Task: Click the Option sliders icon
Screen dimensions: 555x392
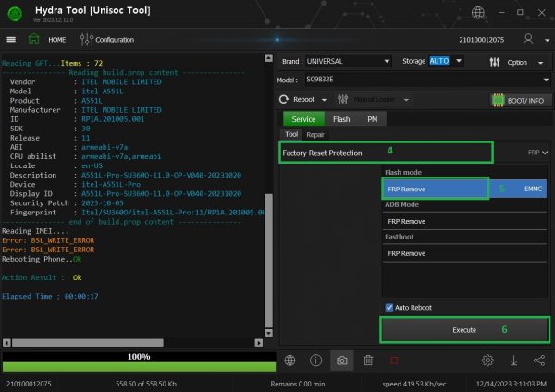Action: tap(495, 62)
